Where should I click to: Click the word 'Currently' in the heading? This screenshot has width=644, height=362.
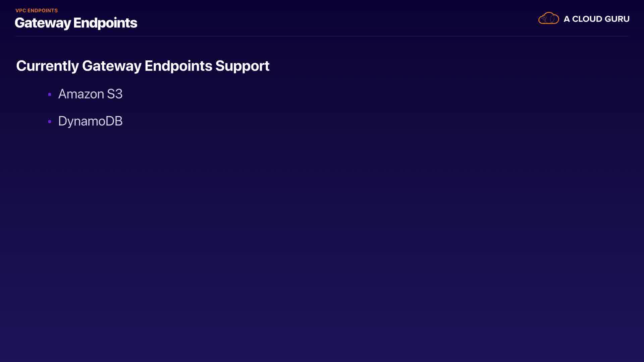click(47, 66)
